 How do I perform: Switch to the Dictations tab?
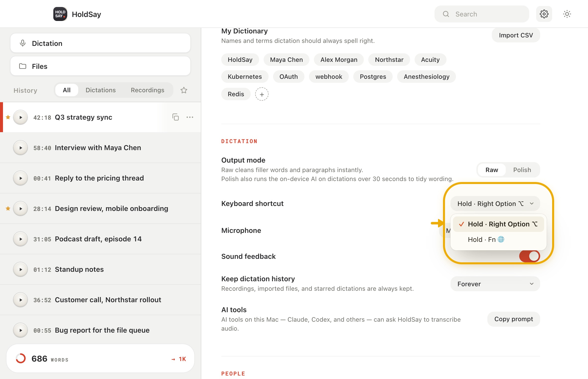coord(101,90)
